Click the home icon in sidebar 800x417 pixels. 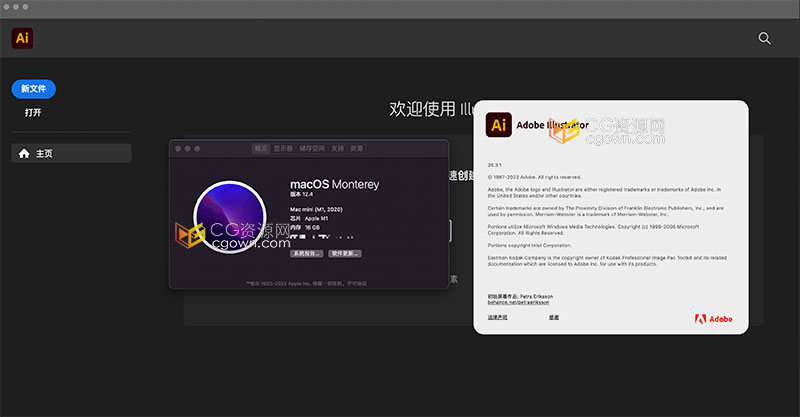pos(24,153)
